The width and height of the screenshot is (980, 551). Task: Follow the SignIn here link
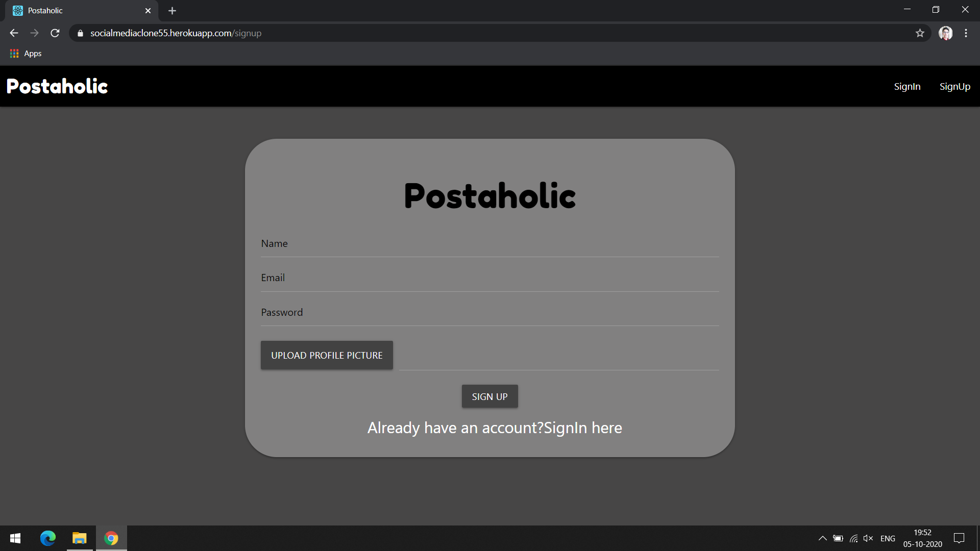click(582, 428)
